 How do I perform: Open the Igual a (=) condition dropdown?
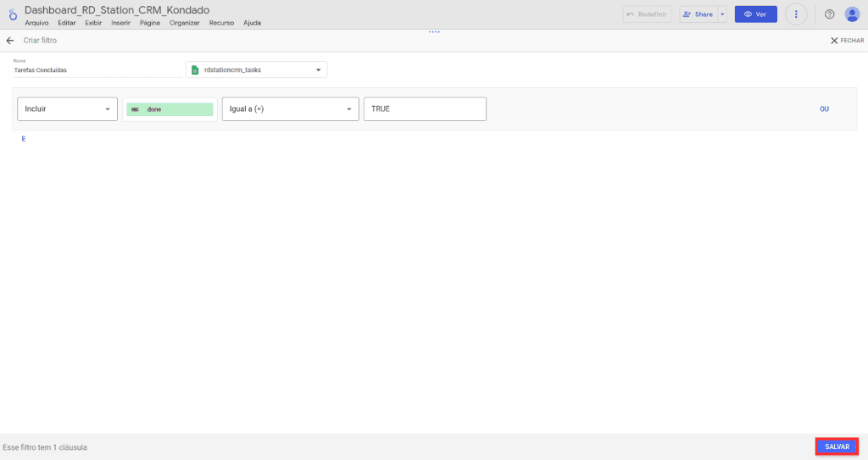coord(290,109)
